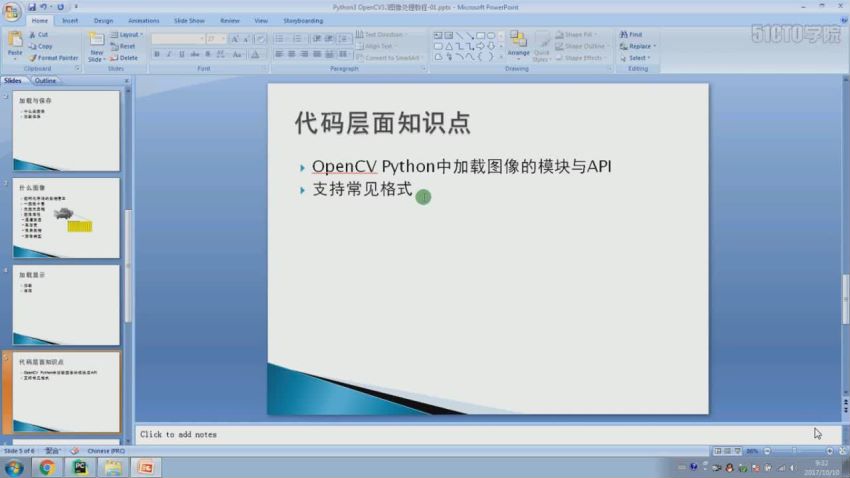Insert a New Slide
Screen dimensions: 850x478
[96, 46]
